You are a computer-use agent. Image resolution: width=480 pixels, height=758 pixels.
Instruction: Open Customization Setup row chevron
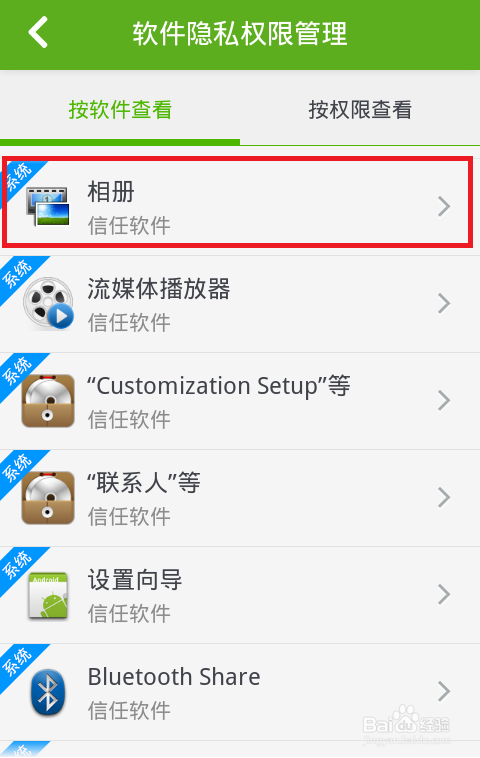444,400
